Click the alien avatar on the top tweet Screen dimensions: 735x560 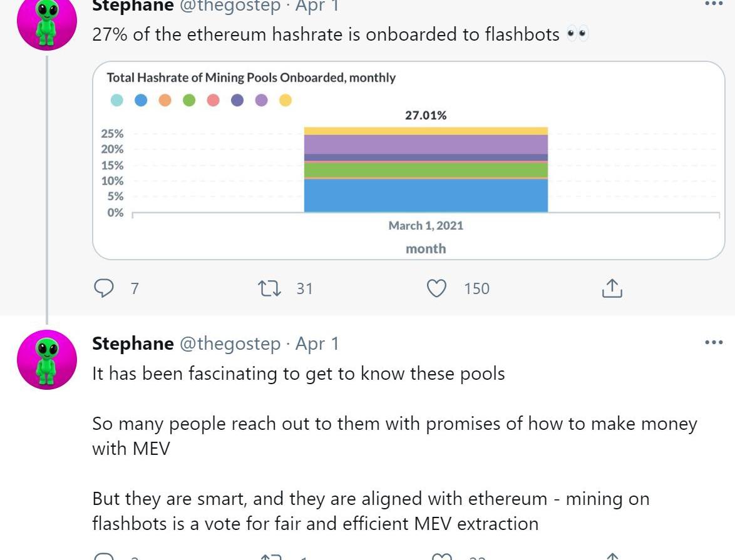coord(47,21)
